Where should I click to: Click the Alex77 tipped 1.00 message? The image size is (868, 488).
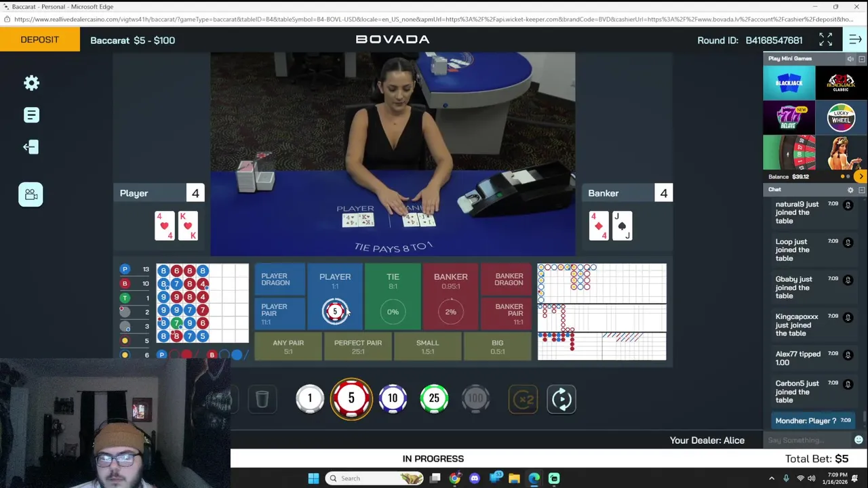[x=798, y=358]
